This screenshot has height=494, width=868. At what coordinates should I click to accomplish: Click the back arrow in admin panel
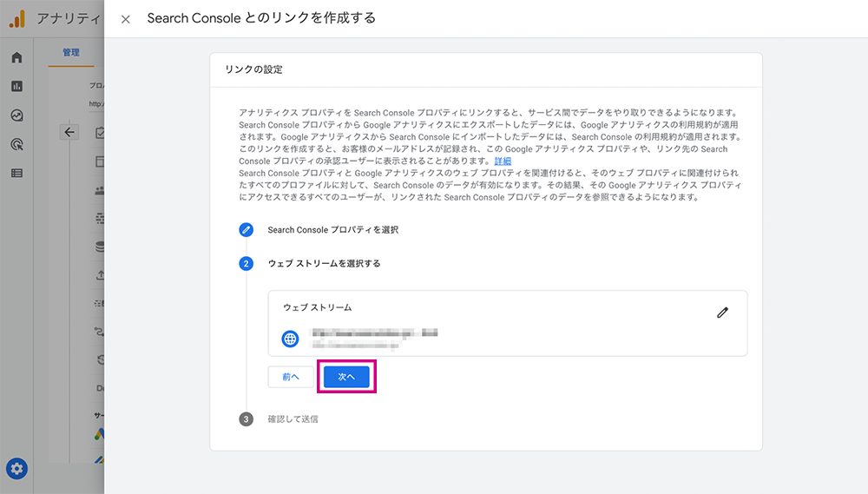(x=69, y=132)
